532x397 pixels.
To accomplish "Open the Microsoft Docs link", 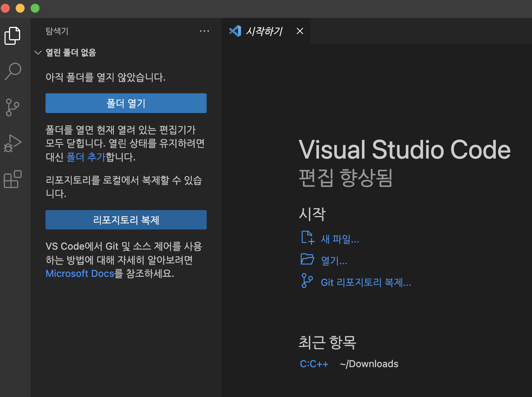I will click(80, 273).
